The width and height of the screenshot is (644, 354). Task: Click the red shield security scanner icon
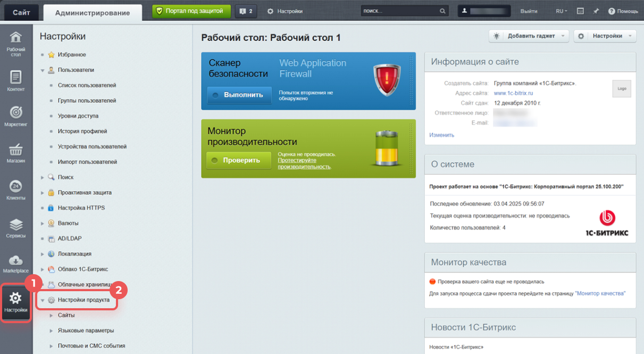click(386, 80)
